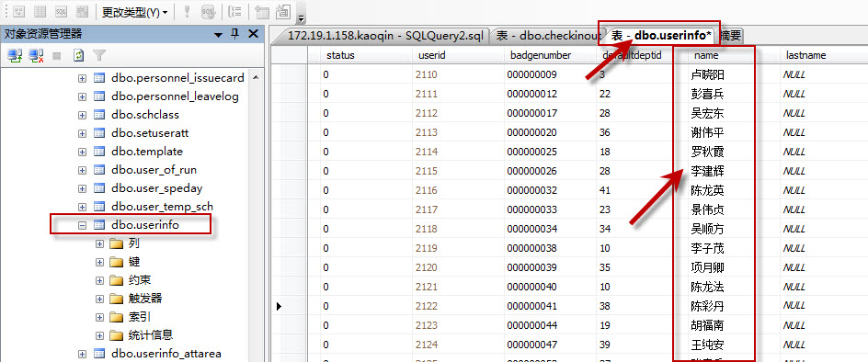The width and height of the screenshot is (868, 362).
Task: Expand the 键 keys folder
Action: pos(99,262)
